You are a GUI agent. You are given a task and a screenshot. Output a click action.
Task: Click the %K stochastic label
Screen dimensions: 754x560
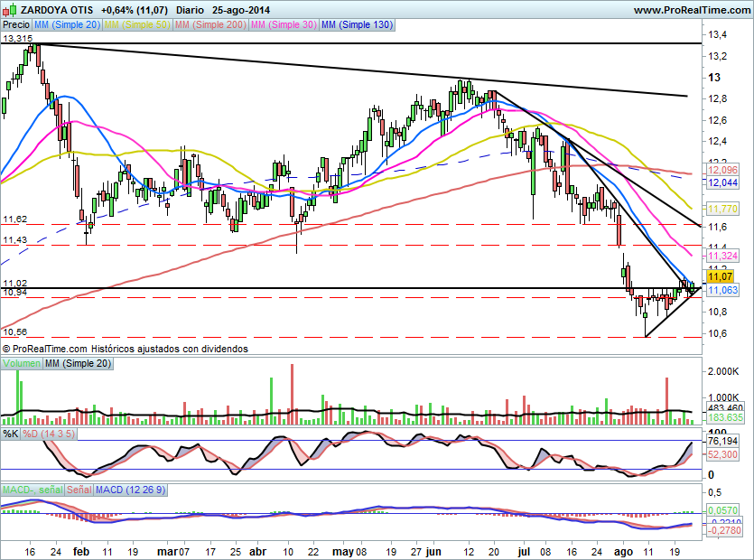coord(11,434)
